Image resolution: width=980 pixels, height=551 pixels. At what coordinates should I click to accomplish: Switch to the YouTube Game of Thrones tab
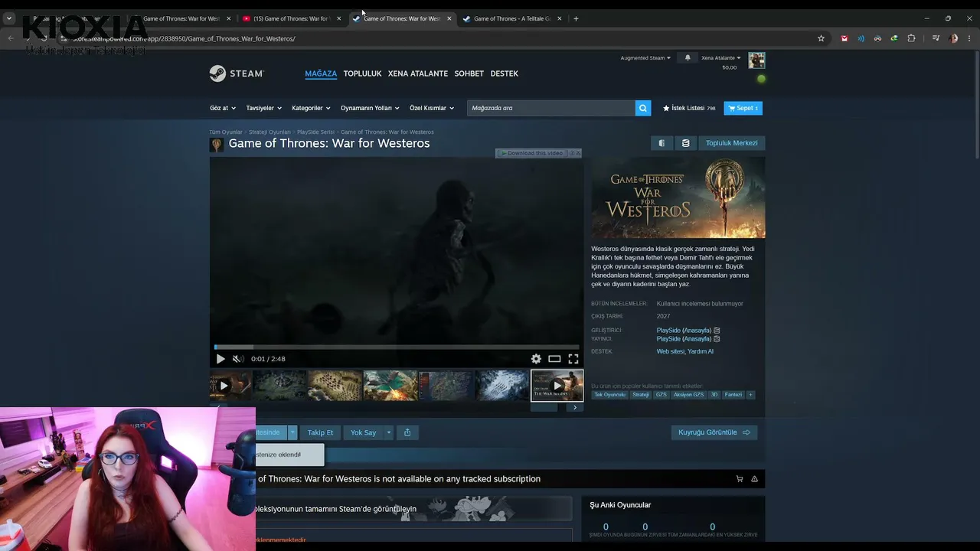(291, 18)
